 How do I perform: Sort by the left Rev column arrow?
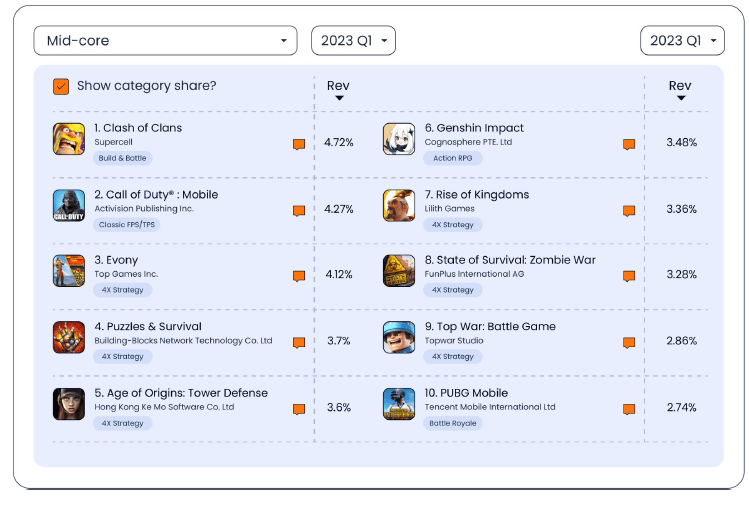(339, 98)
